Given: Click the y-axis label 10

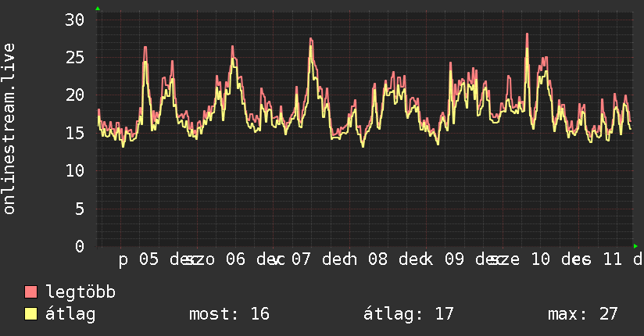Looking at the screenshot, I should pyautogui.click(x=75, y=171).
